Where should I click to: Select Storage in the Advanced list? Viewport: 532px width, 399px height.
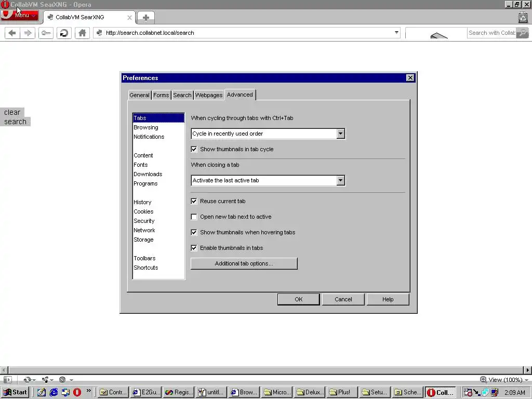158,240
